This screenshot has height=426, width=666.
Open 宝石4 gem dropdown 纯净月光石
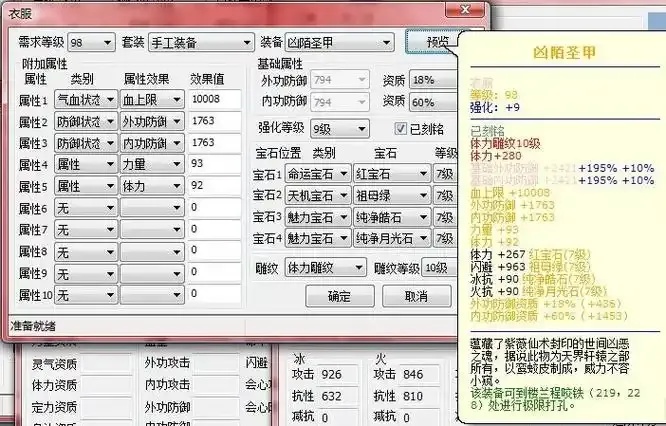(x=392, y=238)
